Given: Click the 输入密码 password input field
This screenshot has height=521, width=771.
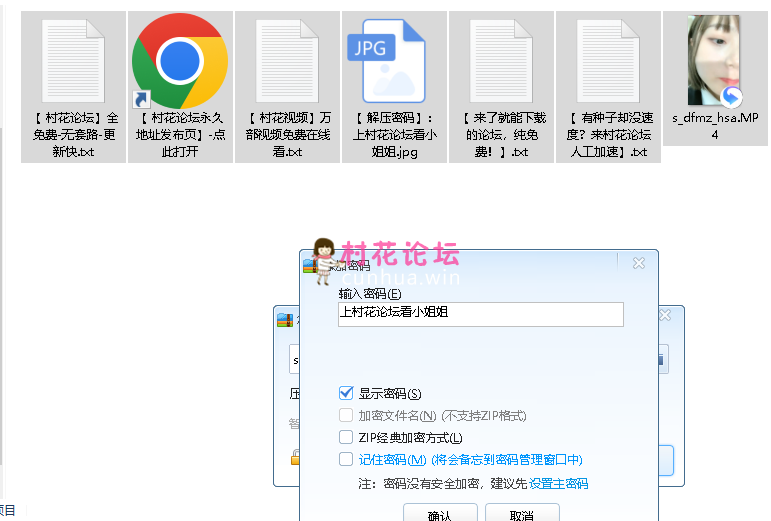Looking at the screenshot, I should click(x=480, y=314).
